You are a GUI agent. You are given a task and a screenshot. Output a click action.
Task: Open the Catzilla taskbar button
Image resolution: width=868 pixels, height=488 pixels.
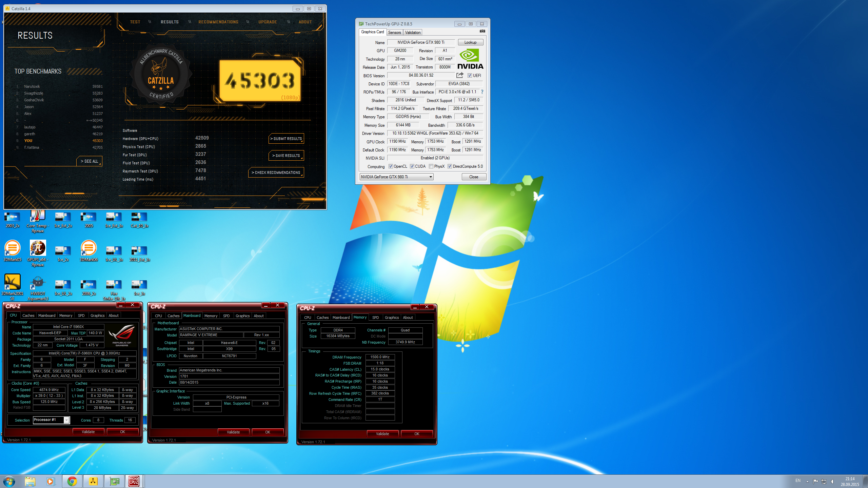93,481
